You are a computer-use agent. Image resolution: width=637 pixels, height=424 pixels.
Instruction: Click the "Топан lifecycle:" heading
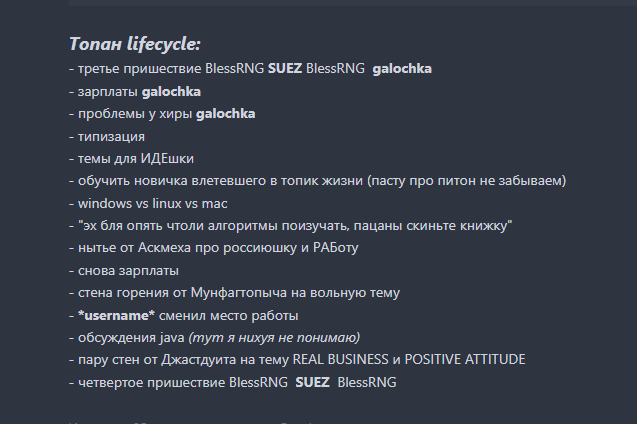134,44
